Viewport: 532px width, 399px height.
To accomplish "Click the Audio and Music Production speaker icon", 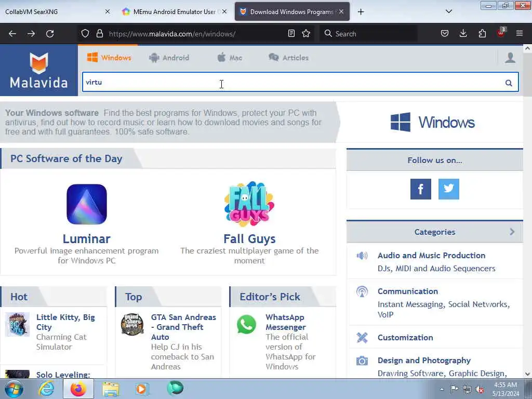I will tap(362, 256).
